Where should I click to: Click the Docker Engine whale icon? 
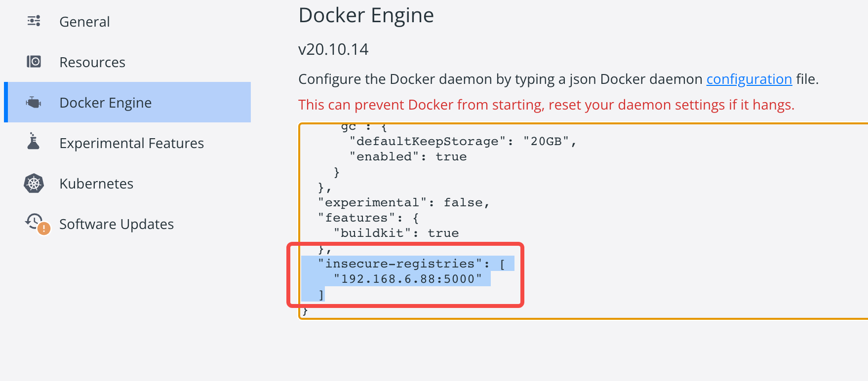pyautogui.click(x=34, y=103)
